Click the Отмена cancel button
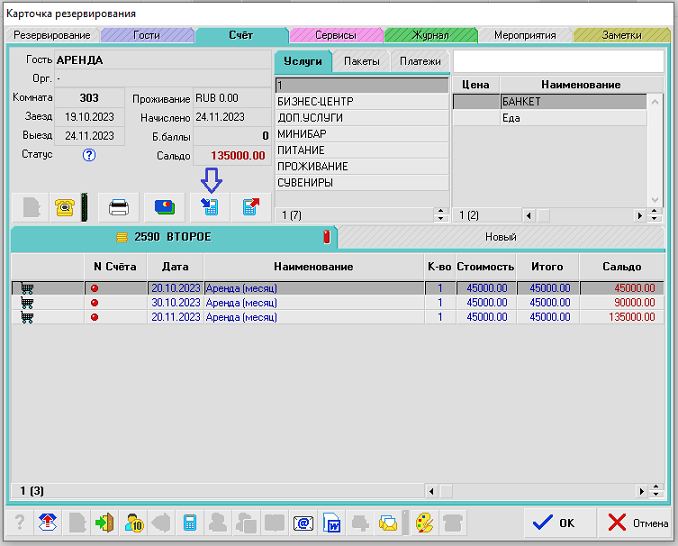The image size is (678, 546). [x=634, y=522]
